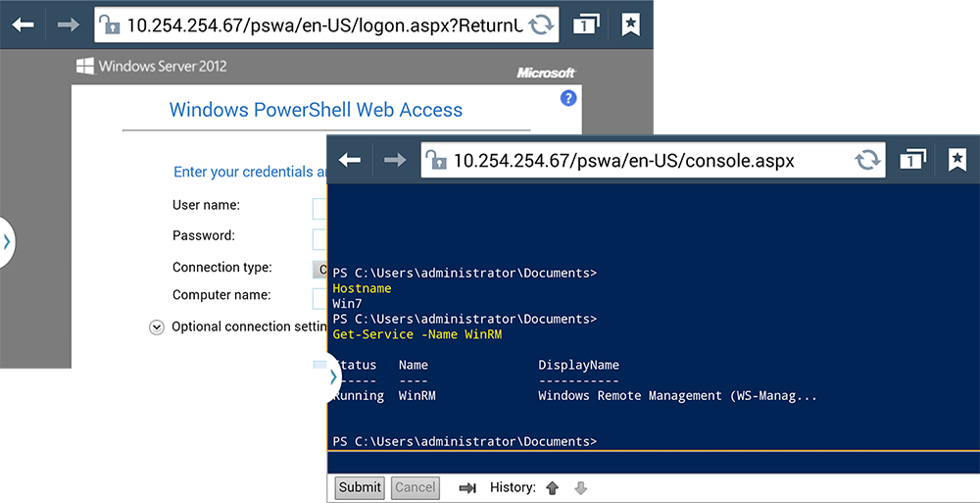This screenshot has height=503, width=980.
Task: Click the Windows Server 2012 logo
Action: [x=151, y=66]
